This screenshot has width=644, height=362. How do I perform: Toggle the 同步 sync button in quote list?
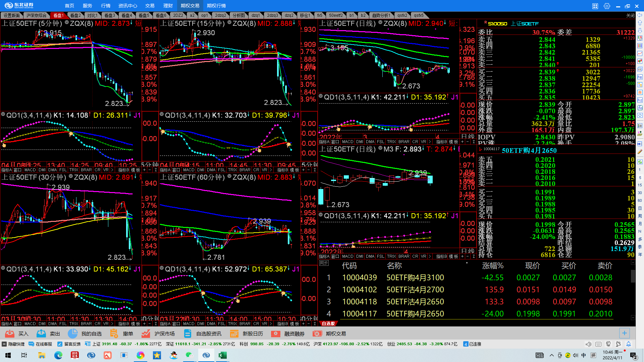click(x=324, y=263)
